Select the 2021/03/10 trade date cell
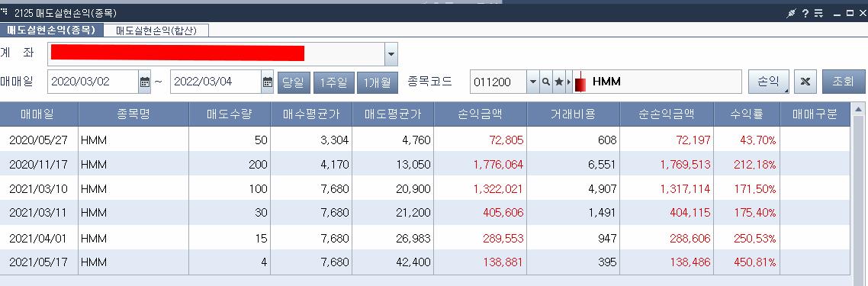Screen dimensions: 868x286 pos(38,189)
